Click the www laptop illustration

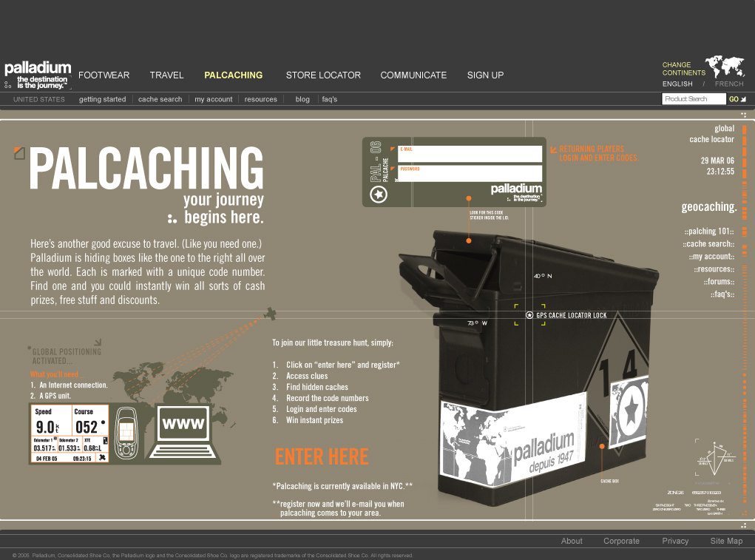183,432
